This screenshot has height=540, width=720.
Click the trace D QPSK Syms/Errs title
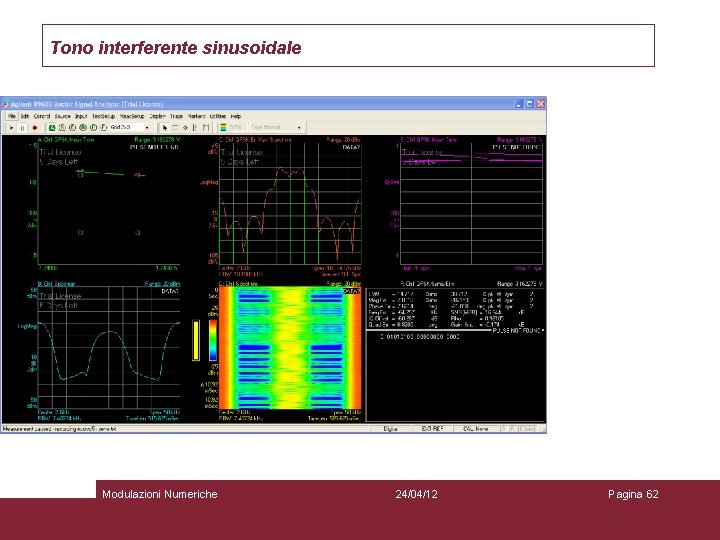(427, 284)
